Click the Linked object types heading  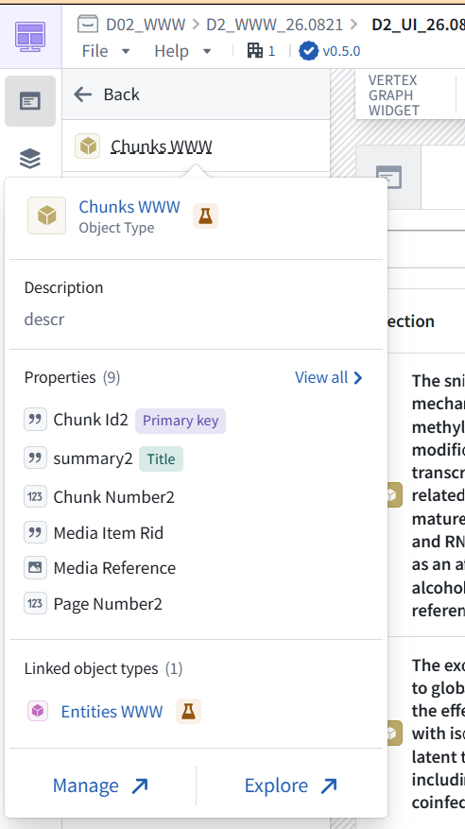(91, 669)
